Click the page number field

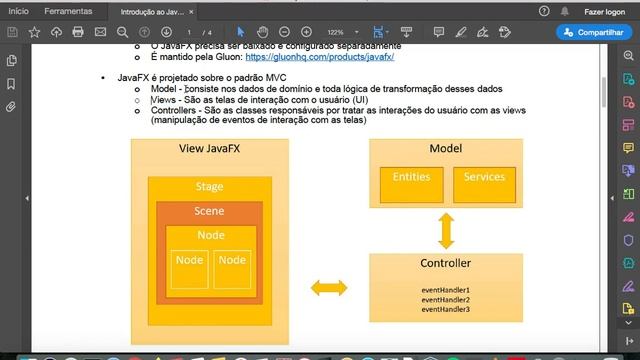(189, 32)
